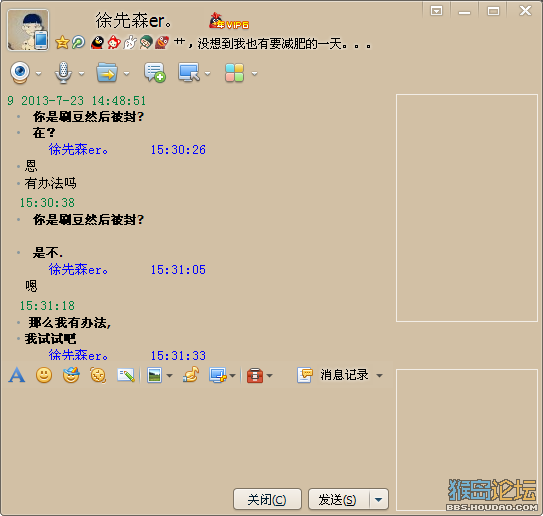Create a discussion group with chat plus icon

coord(155,73)
